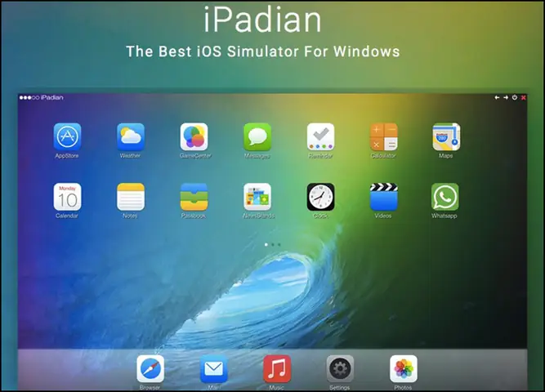
Task: Open the Videos app
Action: [384, 197]
